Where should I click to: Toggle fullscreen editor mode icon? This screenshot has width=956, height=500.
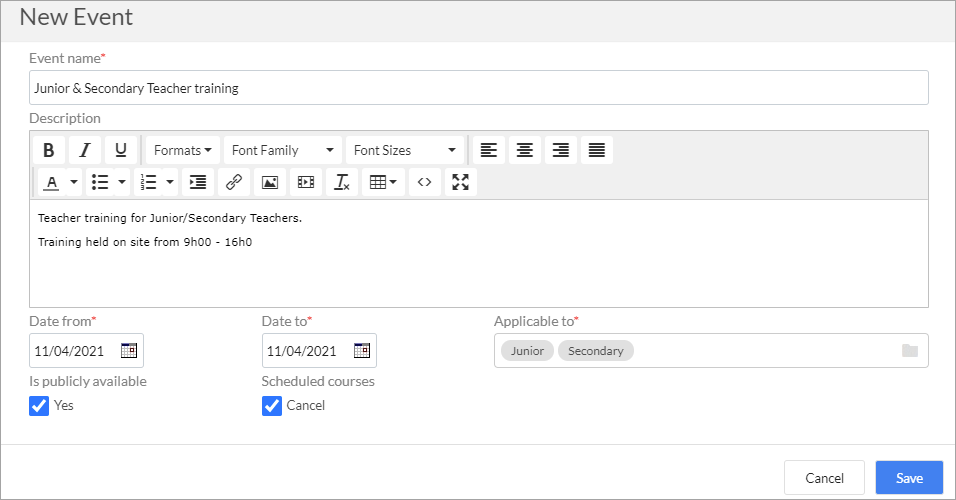[x=461, y=182]
